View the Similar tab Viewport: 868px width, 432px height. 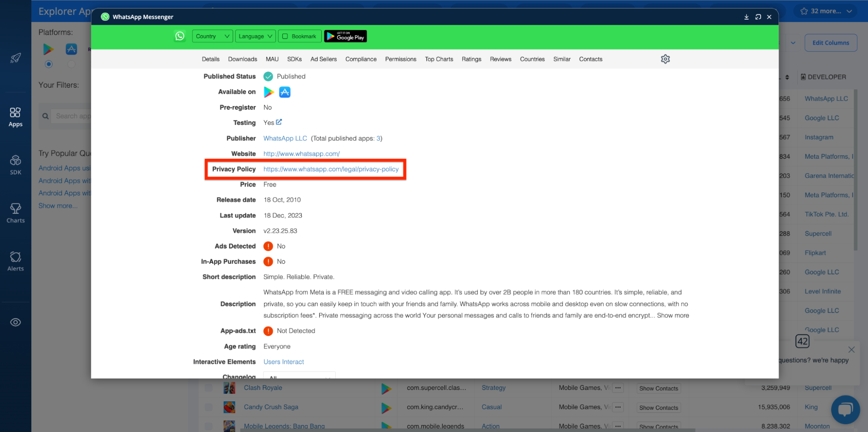click(x=561, y=59)
